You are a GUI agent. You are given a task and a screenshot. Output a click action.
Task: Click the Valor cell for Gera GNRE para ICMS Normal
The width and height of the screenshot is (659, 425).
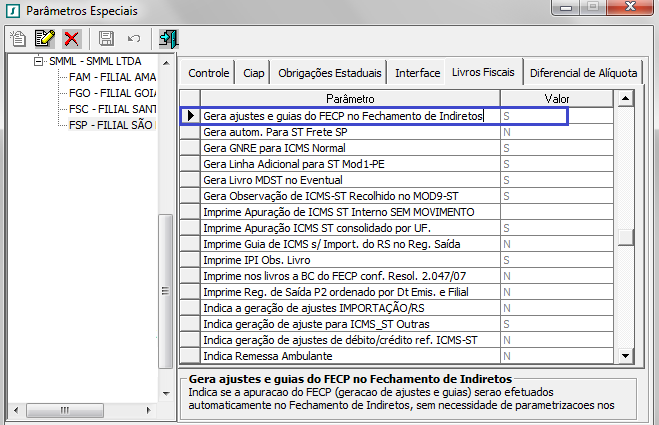click(556, 148)
